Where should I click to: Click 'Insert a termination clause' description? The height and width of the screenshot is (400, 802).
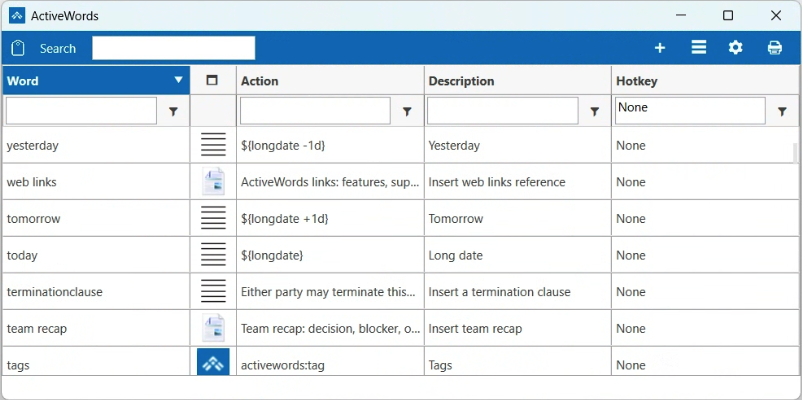click(x=518, y=292)
